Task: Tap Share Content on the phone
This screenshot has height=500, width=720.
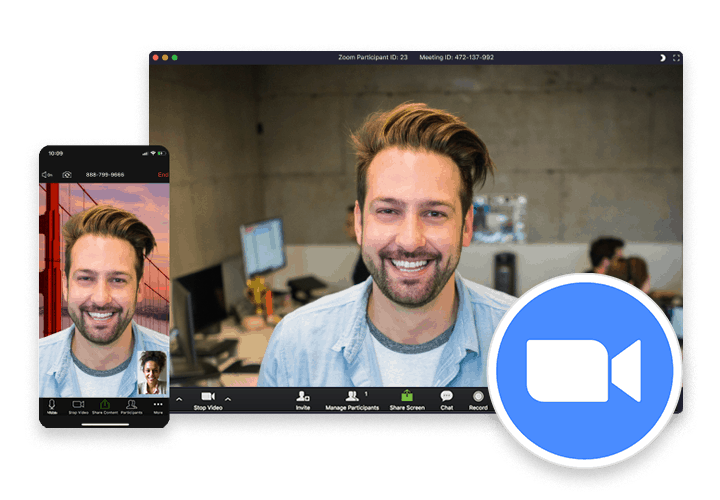Action: pos(104,406)
